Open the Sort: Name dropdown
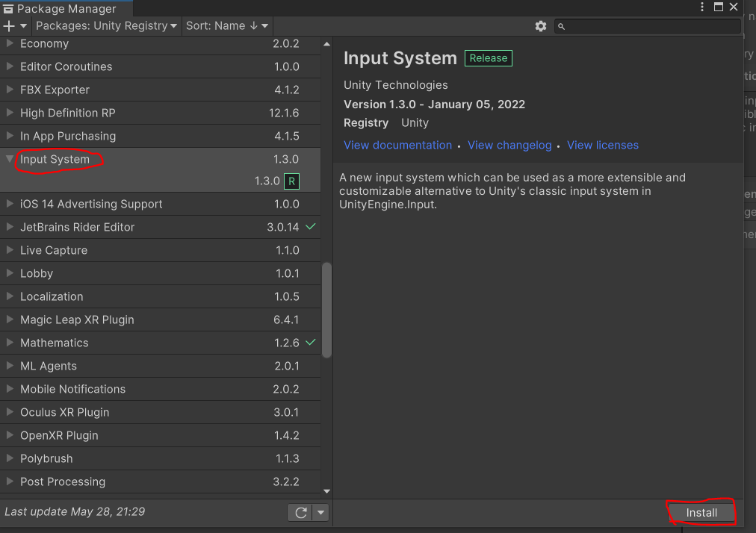756x533 pixels. 227,26
